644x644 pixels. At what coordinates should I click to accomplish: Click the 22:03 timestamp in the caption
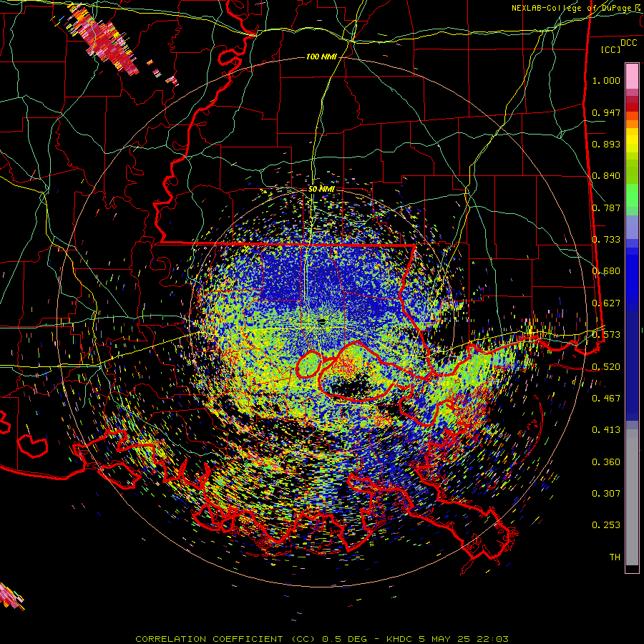[492, 639]
